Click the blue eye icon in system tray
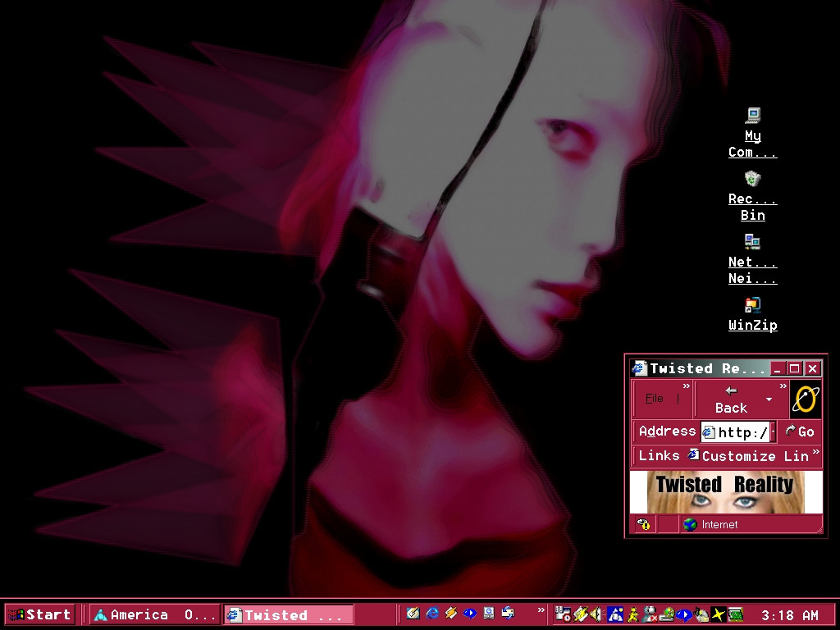The height and width of the screenshot is (630, 840). pyautogui.click(x=684, y=614)
